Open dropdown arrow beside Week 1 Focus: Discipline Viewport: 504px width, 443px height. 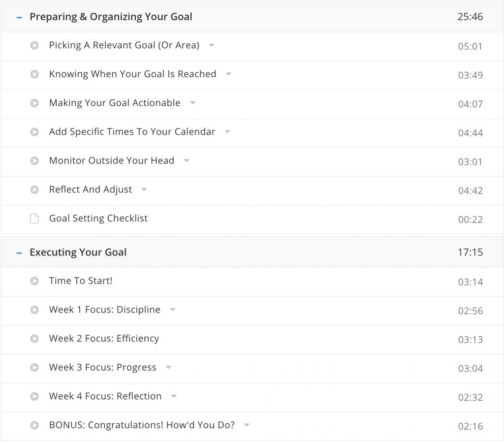[x=173, y=310]
